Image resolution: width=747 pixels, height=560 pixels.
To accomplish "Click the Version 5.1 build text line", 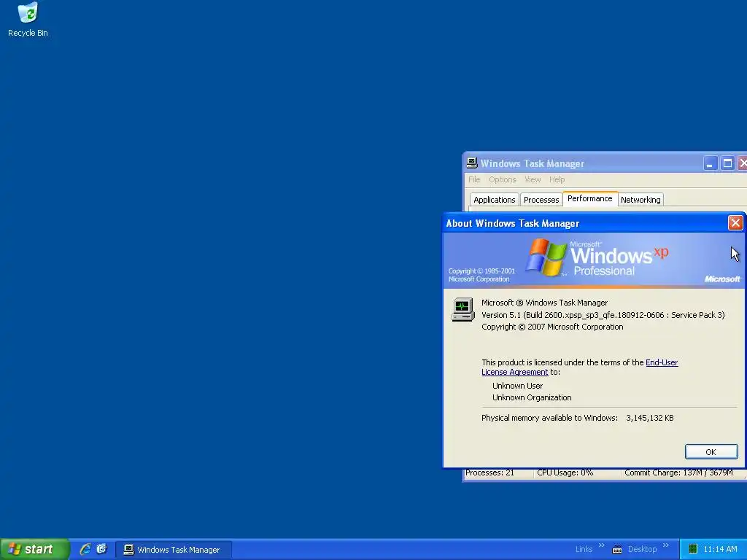I will coord(603,315).
